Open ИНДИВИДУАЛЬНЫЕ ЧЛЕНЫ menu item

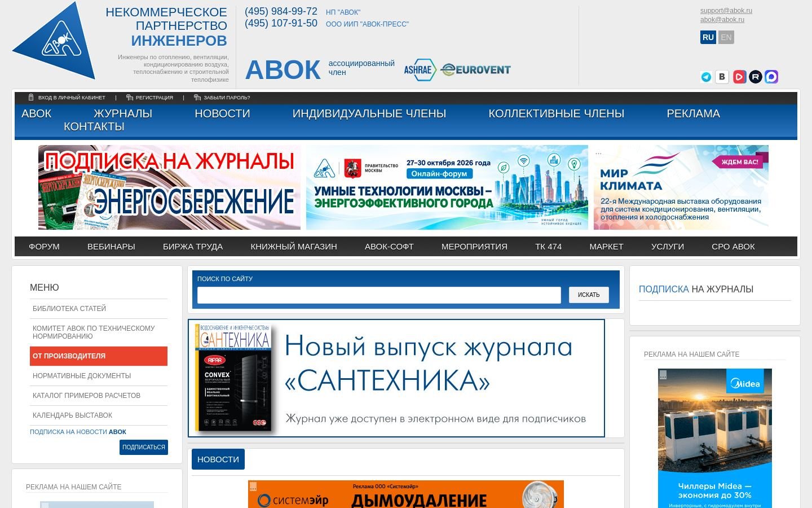click(369, 113)
